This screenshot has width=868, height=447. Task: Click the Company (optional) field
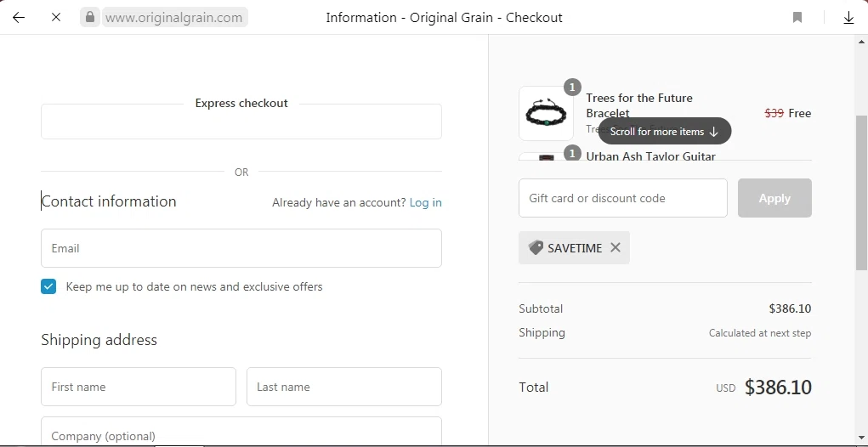point(241,433)
